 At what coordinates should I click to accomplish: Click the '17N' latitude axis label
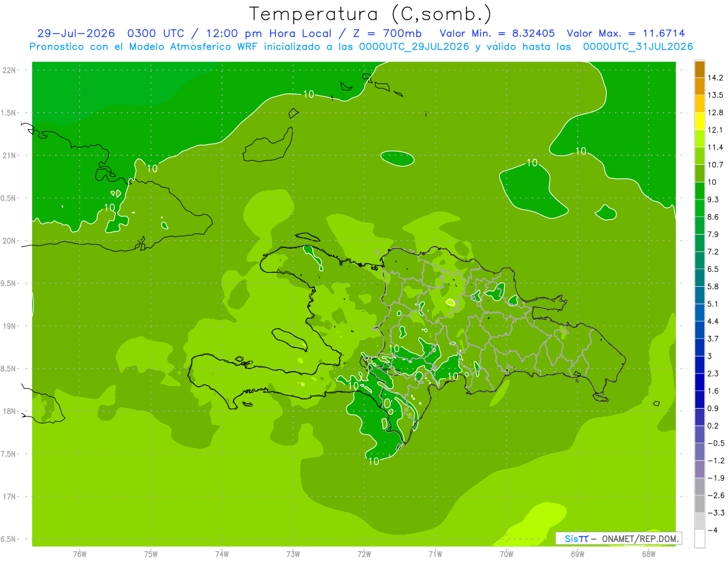[x=10, y=497]
